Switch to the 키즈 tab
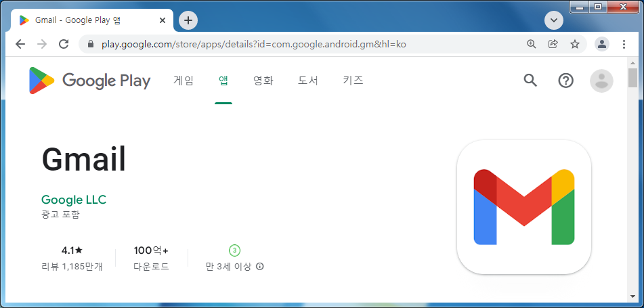This screenshot has width=644, height=308. 353,81
